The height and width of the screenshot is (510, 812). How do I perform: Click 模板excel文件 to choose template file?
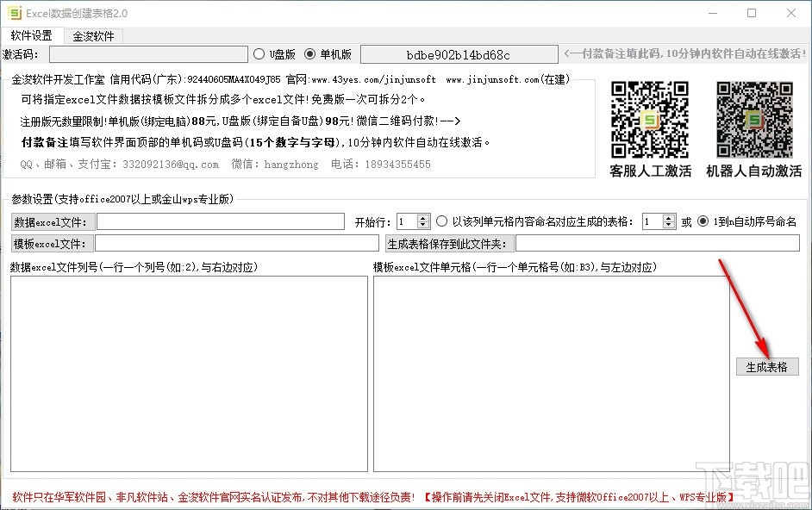click(52, 243)
